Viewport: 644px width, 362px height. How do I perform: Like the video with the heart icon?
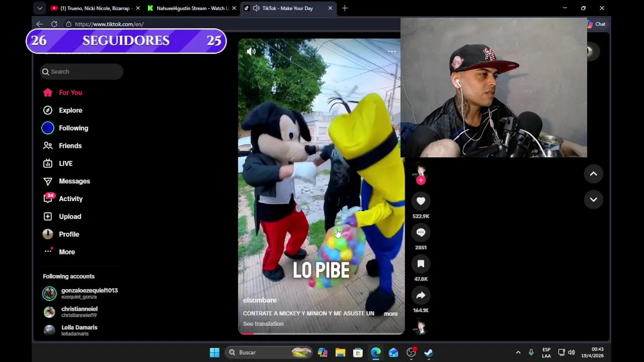pyautogui.click(x=421, y=201)
